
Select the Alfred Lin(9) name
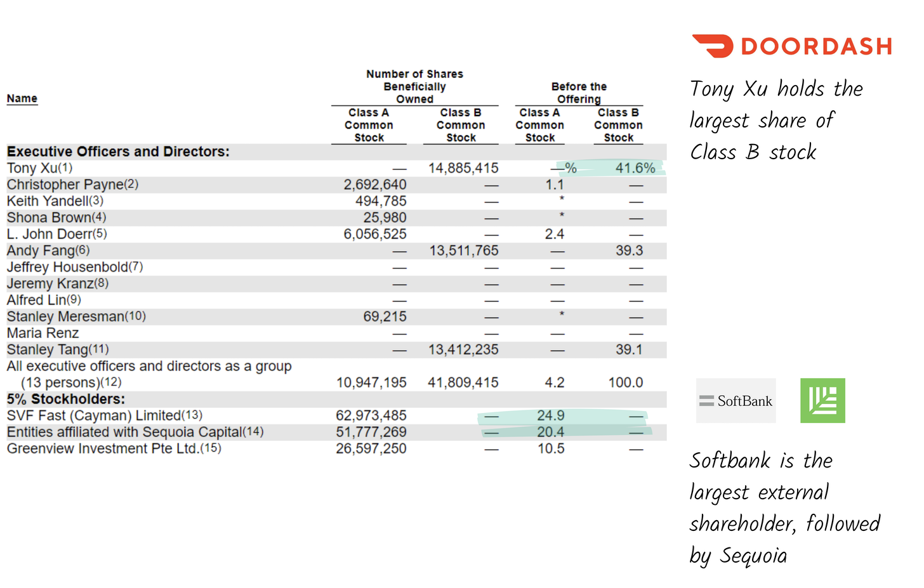point(44,300)
